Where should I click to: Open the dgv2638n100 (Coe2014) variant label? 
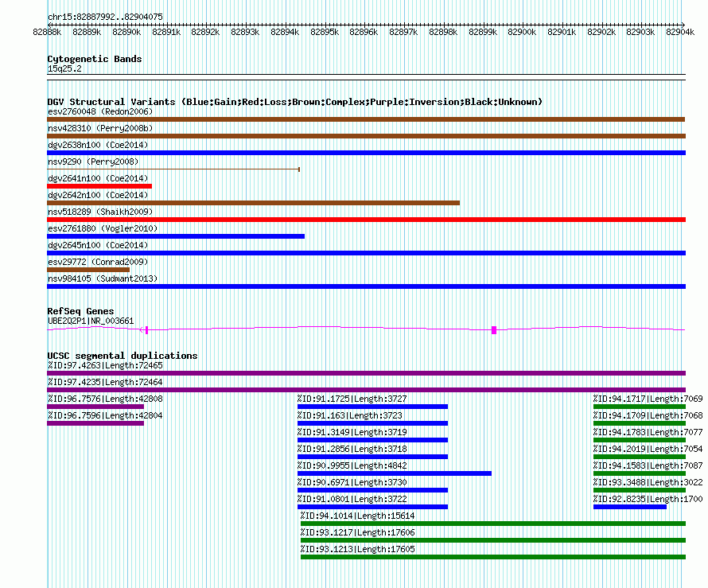[98, 145]
